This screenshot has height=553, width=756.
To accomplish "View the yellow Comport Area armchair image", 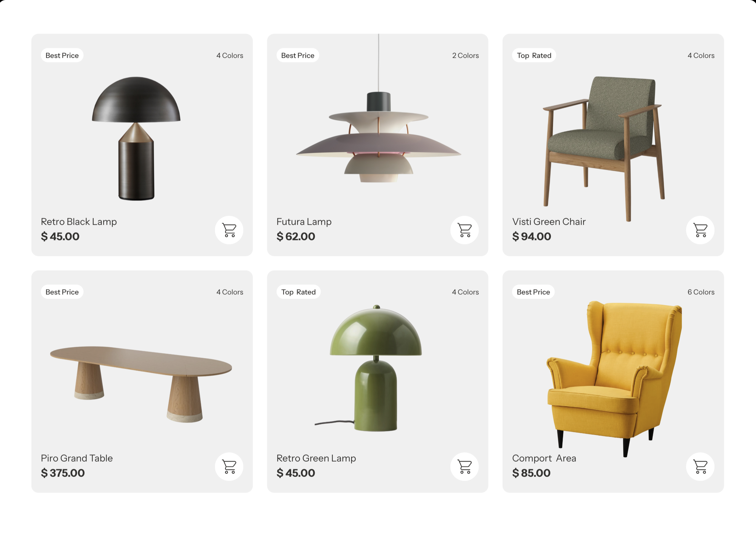I will (614, 379).
